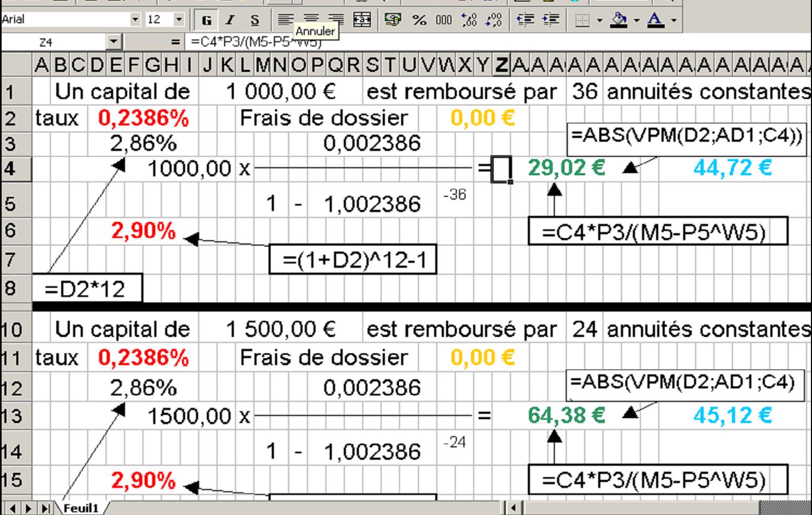Select row 13 header
The image size is (812, 515).
coord(16,415)
